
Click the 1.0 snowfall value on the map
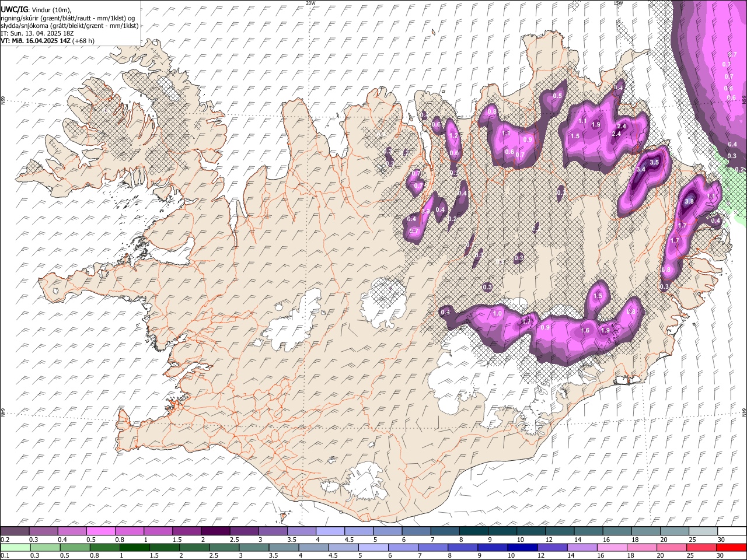(497, 313)
